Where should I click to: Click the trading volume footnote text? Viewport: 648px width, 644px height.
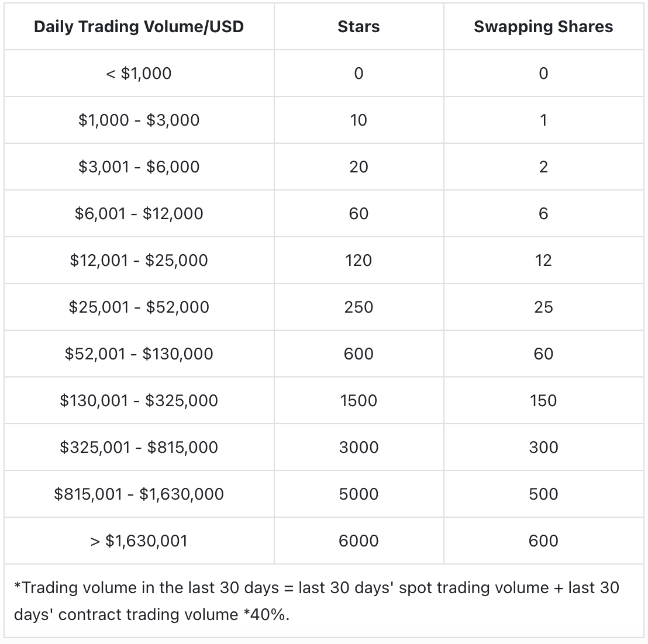point(316,601)
